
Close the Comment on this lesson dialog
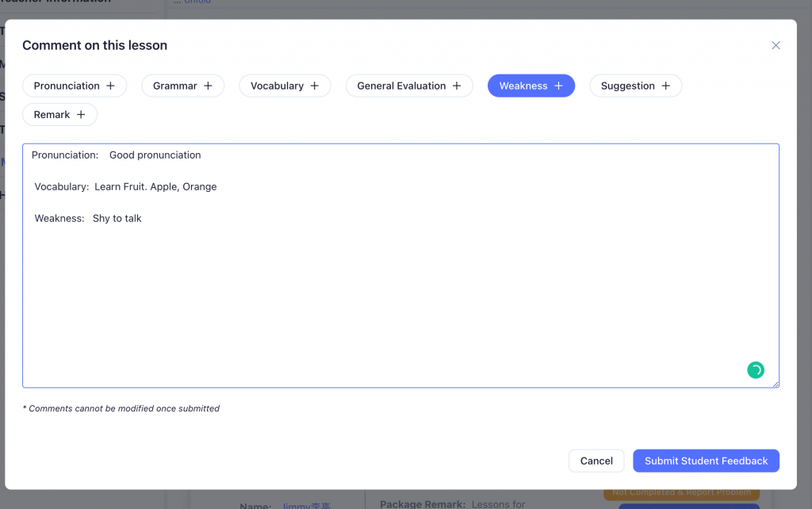point(776,45)
